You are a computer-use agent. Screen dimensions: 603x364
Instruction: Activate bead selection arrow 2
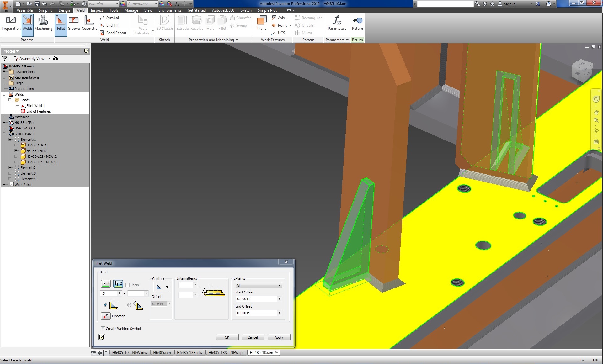pos(118,283)
